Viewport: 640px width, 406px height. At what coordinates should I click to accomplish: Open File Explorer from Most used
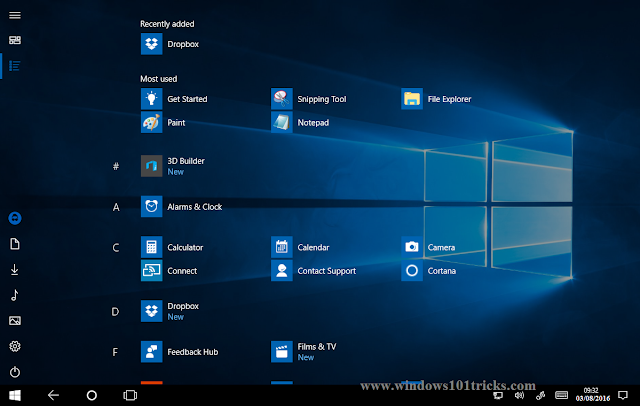436,99
